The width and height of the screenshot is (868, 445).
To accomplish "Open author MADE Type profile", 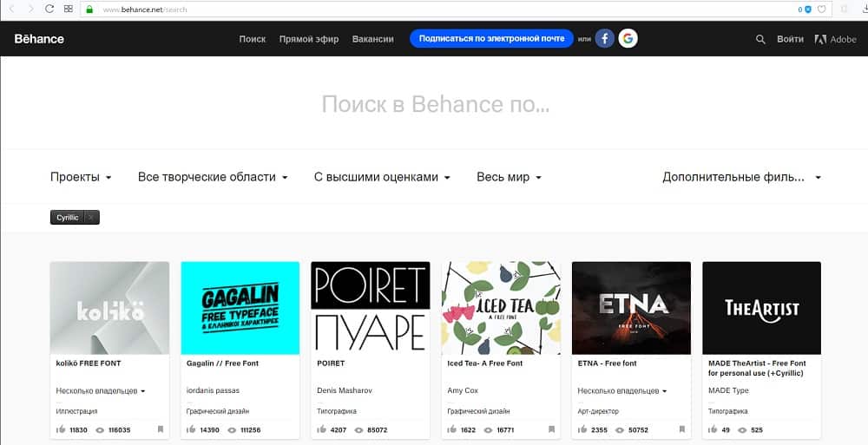I will [728, 390].
